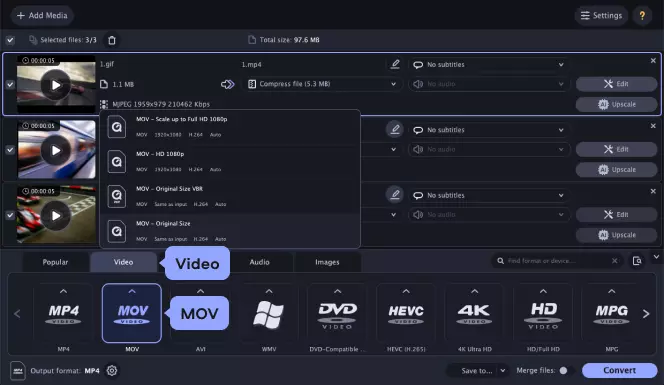664x385 pixels.
Task: Switch to the Video tab
Action: [123, 262]
